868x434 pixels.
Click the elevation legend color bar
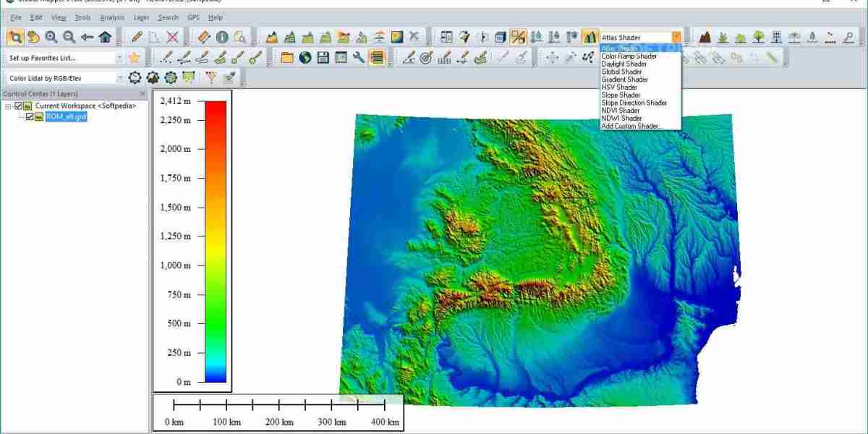(x=216, y=241)
